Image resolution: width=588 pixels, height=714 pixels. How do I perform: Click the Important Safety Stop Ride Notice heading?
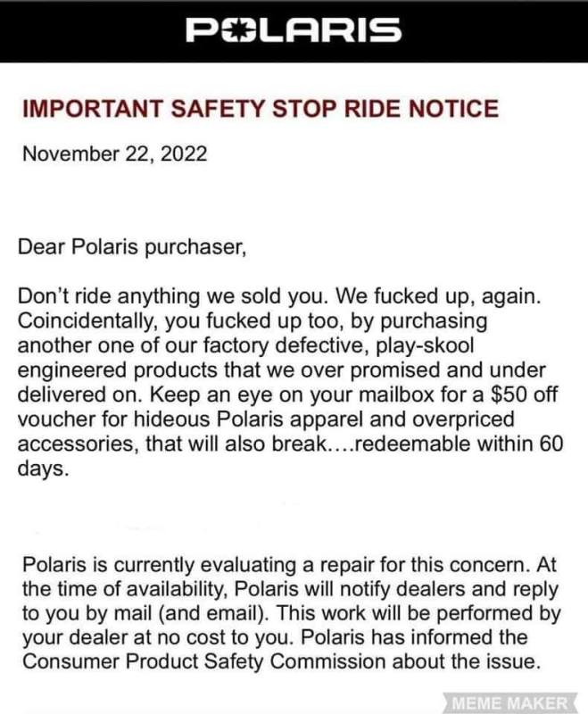tap(261, 108)
